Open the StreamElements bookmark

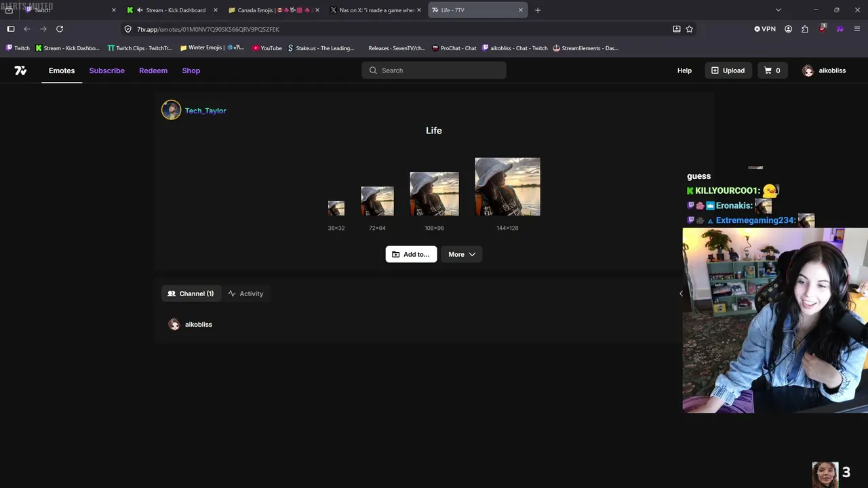pyautogui.click(x=585, y=48)
